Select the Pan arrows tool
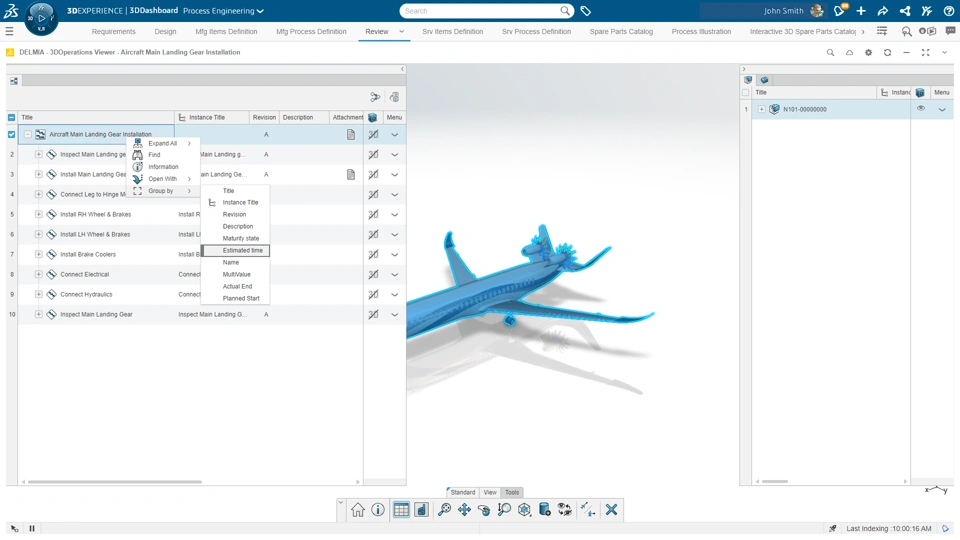Screen dimensions: 960x540 coord(464,509)
